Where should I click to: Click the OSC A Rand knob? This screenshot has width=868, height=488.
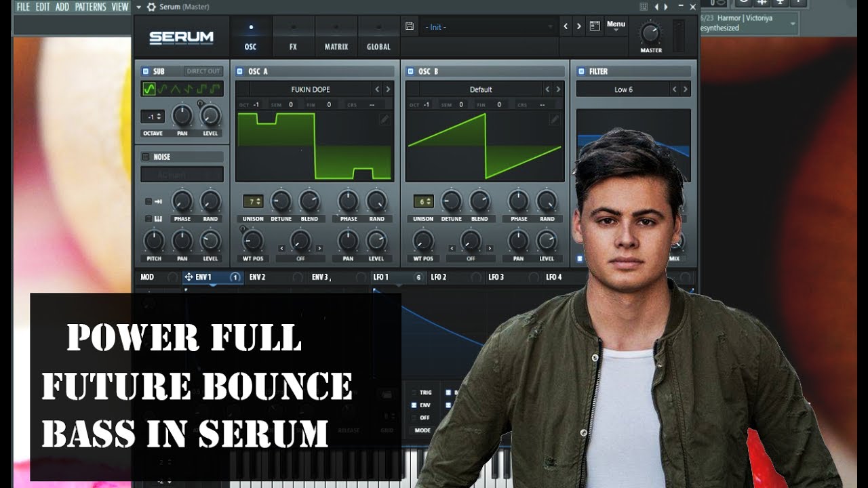coord(376,201)
